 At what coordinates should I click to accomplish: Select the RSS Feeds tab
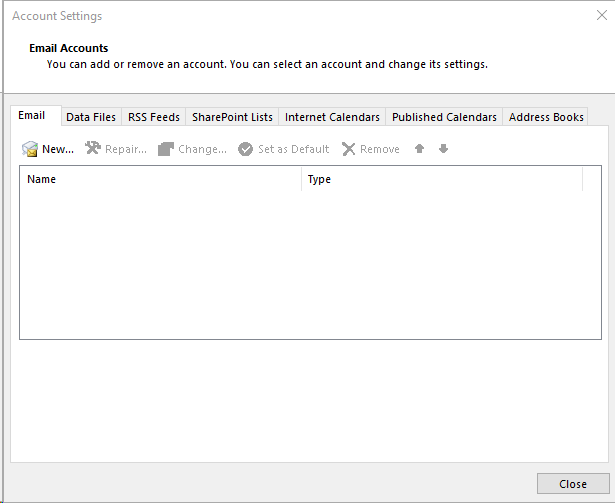click(x=154, y=117)
